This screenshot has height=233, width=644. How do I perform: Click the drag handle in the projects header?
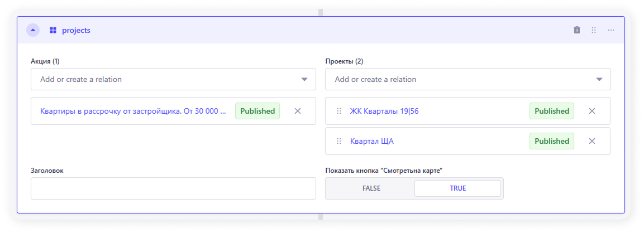point(594,30)
